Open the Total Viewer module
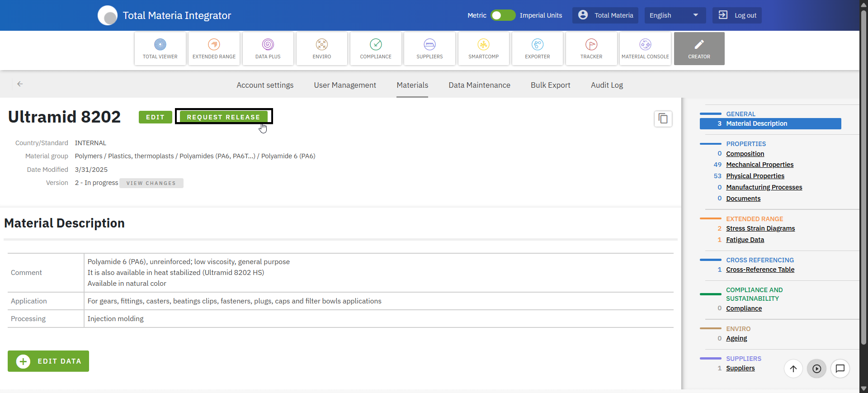 point(160,48)
